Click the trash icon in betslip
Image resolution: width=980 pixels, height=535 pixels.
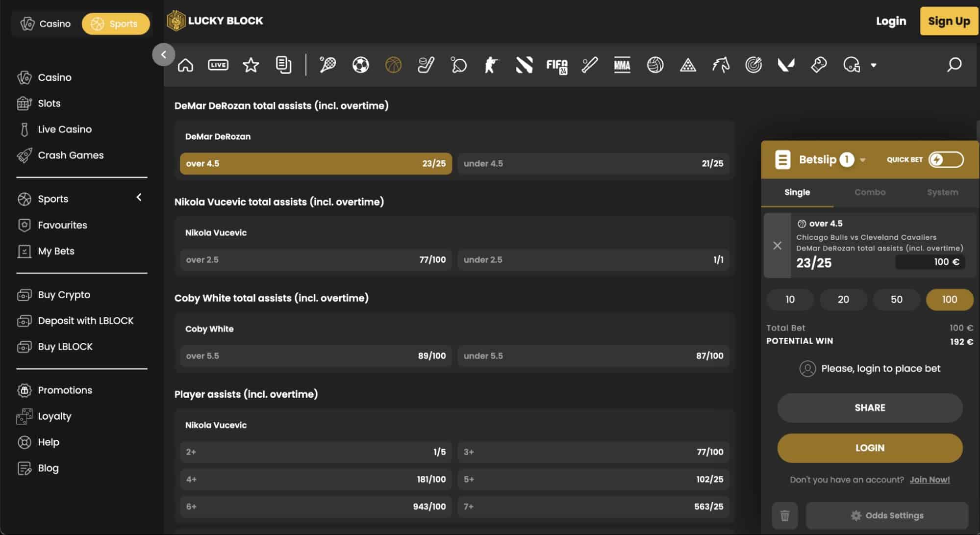point(784,515)
